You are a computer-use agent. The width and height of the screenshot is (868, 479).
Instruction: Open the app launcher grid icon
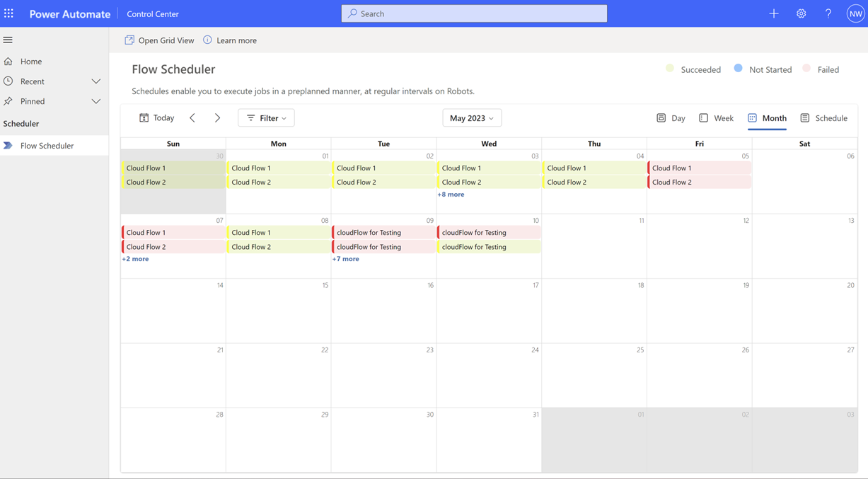click(x=9, y=13)
